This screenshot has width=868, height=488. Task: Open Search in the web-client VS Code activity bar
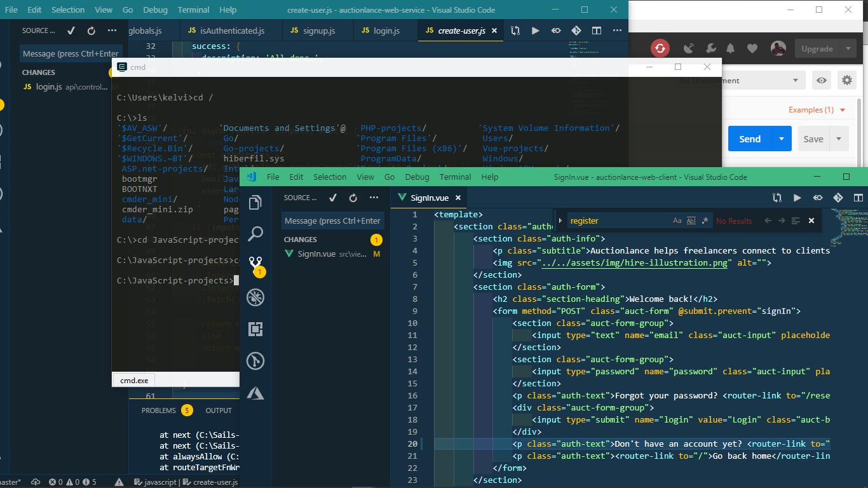tap(255, 234)
